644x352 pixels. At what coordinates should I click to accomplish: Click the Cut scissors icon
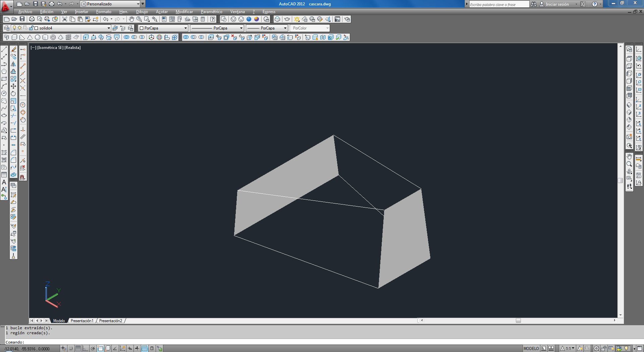coord(65,19)
